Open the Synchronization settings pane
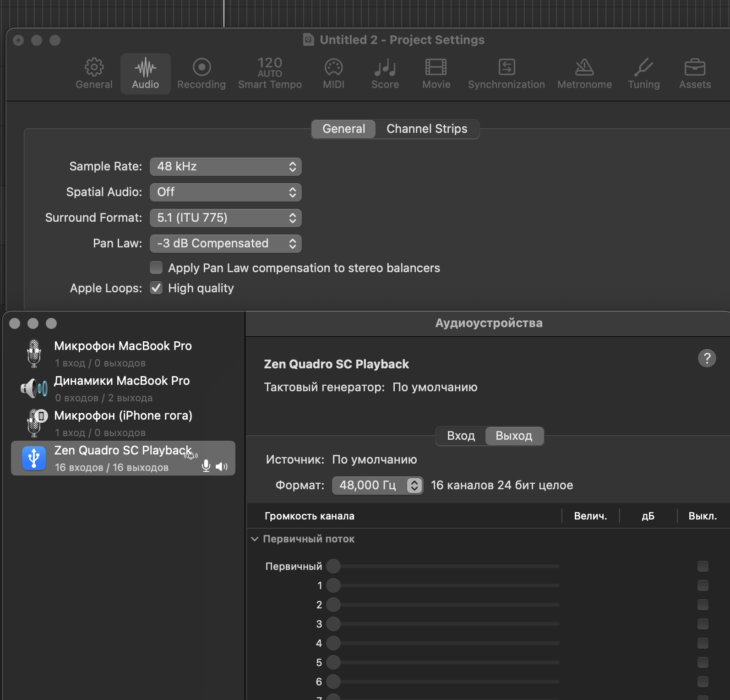Image resolution: width=730 pixels, height=700 pixels. pyautogui.click(x=506, y=74)
